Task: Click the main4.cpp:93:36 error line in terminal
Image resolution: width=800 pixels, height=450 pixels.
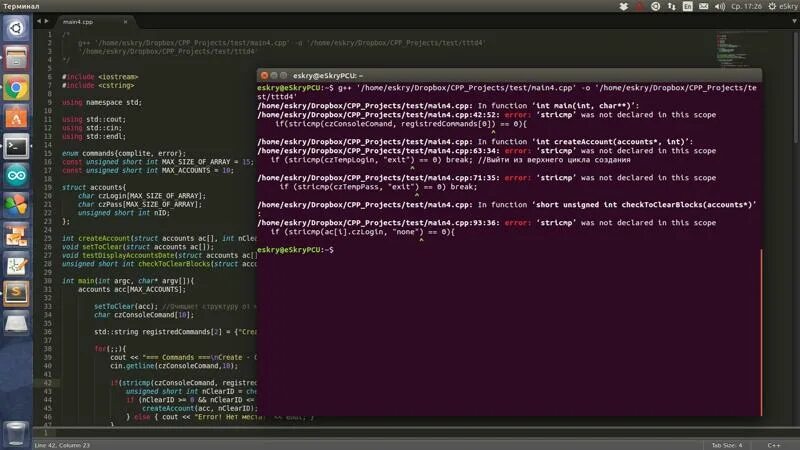Action: (486, 223)
